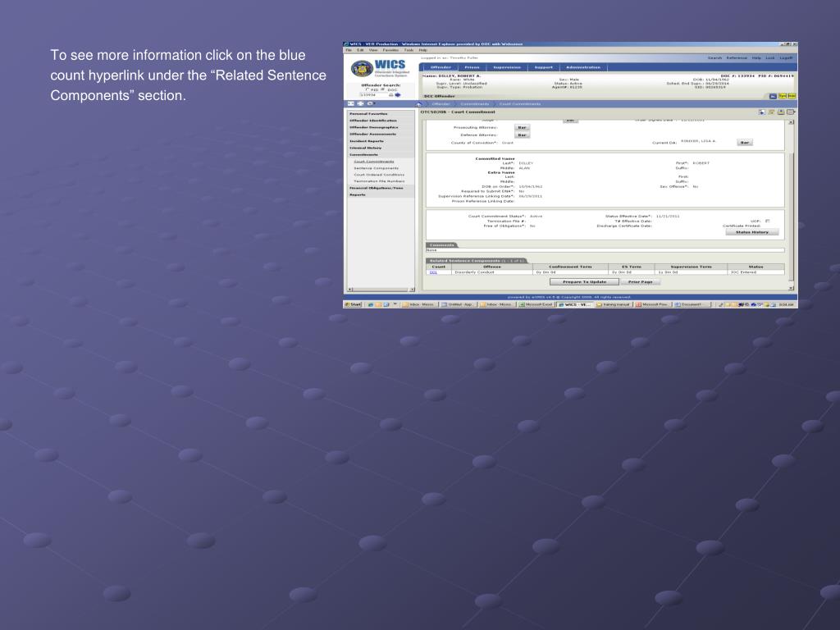This screenshot has width=840, height=630.
Task: Click the small icon beside the search field
Action: click(390, 95)
